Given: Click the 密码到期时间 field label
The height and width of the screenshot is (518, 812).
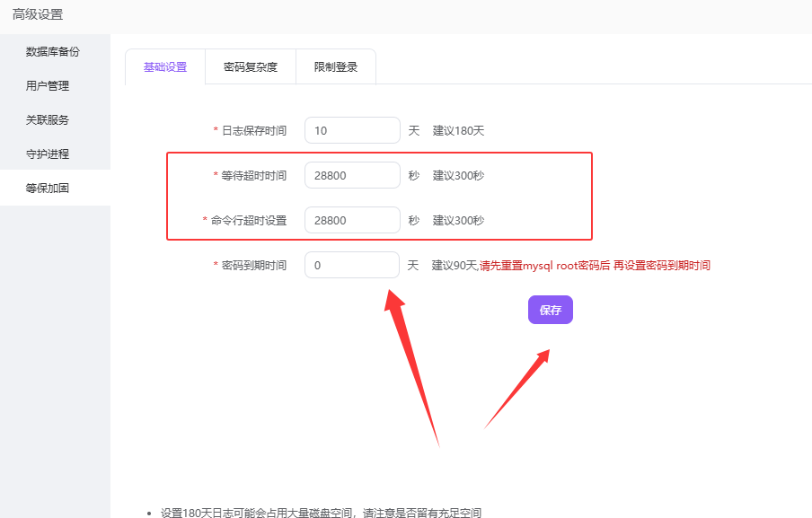Looking at the screenshot, I should (254, 266).
